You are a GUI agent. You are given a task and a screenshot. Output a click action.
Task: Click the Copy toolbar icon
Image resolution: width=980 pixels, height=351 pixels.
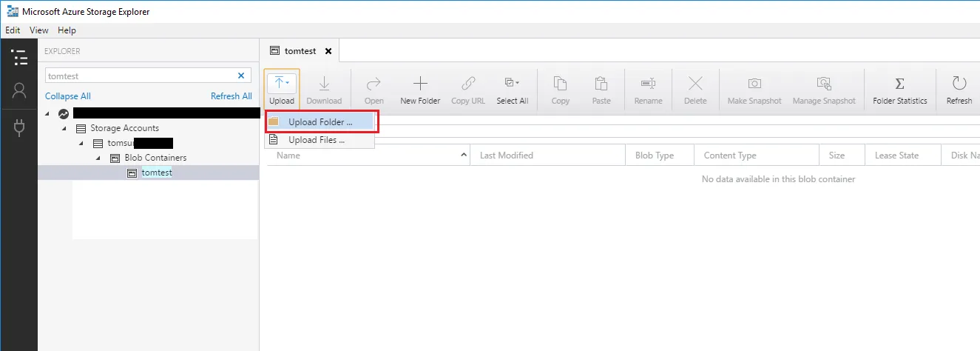point(561,83)
